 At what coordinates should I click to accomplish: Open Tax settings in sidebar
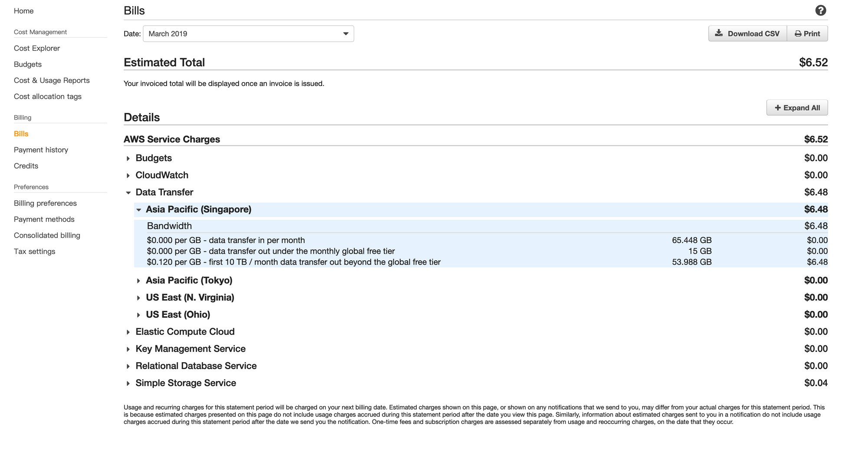click(34, 251)
